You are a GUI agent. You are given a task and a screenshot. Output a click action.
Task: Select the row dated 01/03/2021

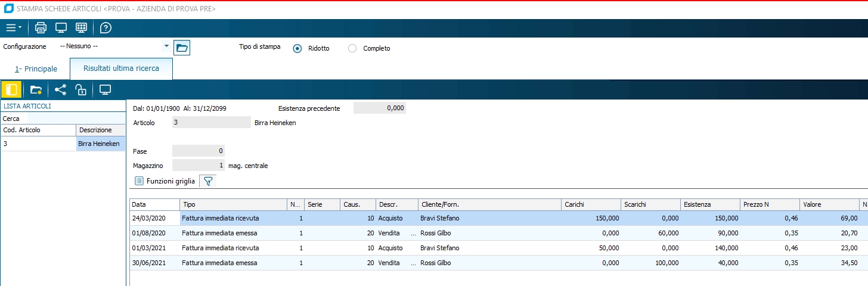click(x=498, y=248)
